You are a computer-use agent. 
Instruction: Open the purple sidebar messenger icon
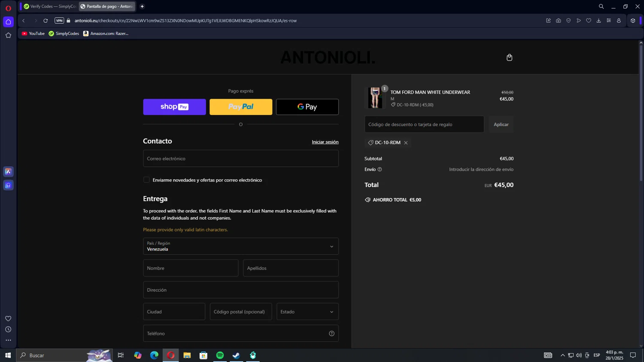point(8,185)
